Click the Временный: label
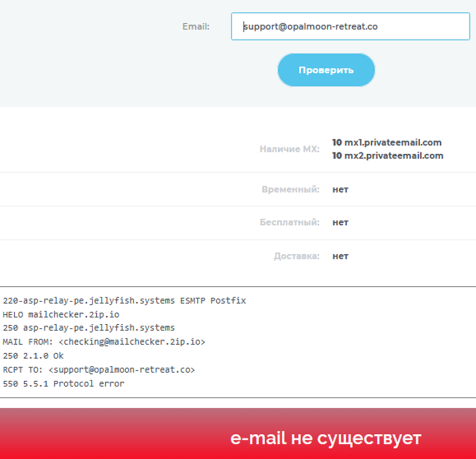Viewport: 476px width, 459px height. pyautogui.click(x=290, y=189)
